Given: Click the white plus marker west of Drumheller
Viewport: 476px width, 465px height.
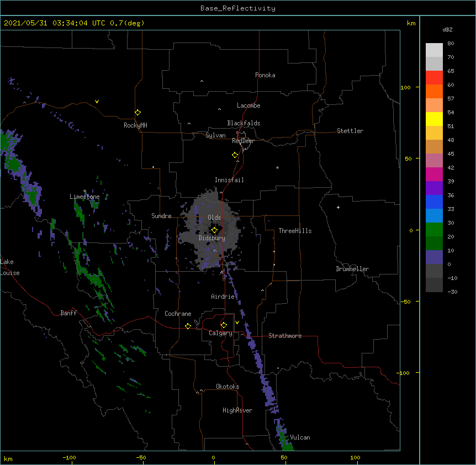Looking at the screenshot, I should click(x=338, y=207).
